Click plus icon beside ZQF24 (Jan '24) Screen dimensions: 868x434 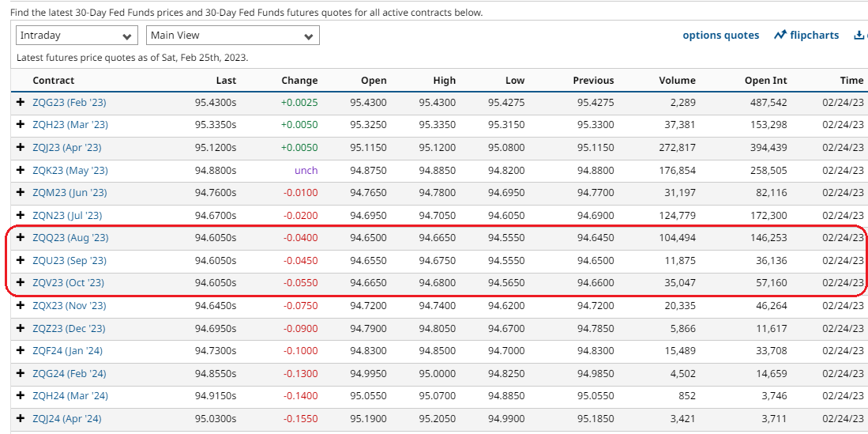[x=21, y=351]
